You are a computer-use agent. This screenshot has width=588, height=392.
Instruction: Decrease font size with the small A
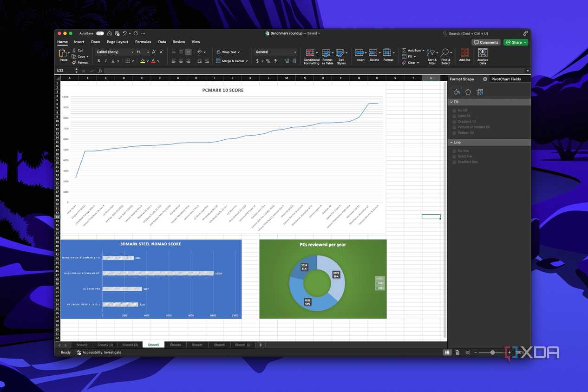click(x=161, y=52)
